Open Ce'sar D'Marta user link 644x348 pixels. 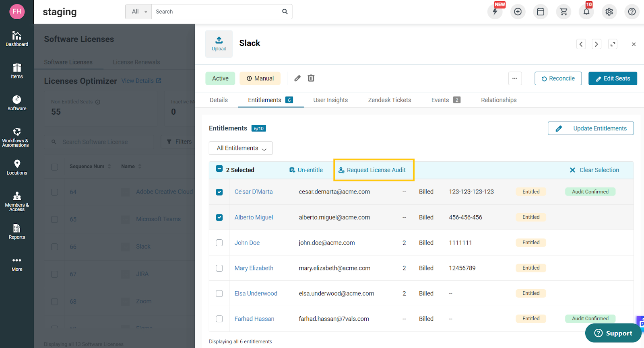click(x=254, y=192)
